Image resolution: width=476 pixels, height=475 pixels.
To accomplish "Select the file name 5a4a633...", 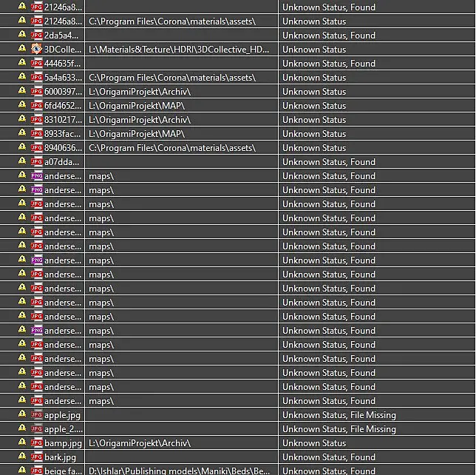I will tap(63, 78).
